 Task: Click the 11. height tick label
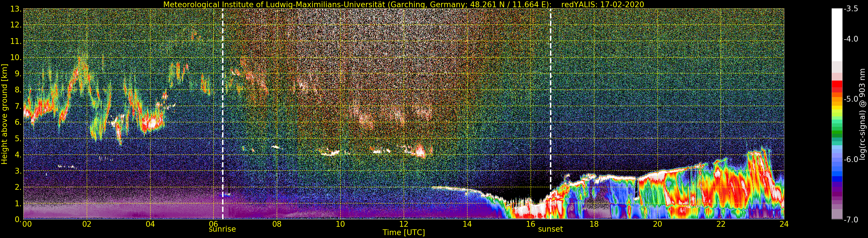[16, 41]
